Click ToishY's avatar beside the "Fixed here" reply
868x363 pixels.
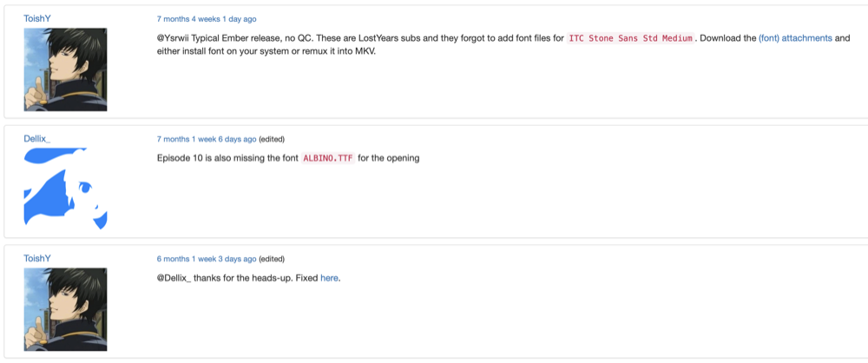[x=65, y=309]
